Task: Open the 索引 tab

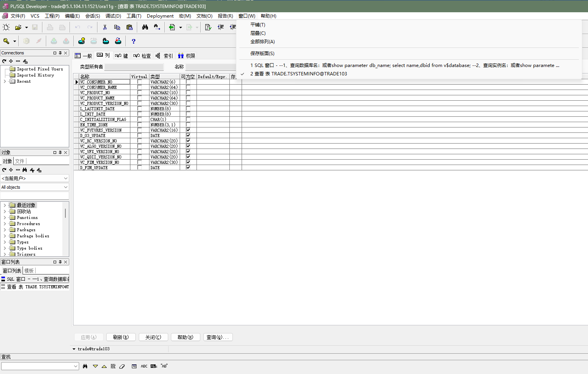Action: 164,56
